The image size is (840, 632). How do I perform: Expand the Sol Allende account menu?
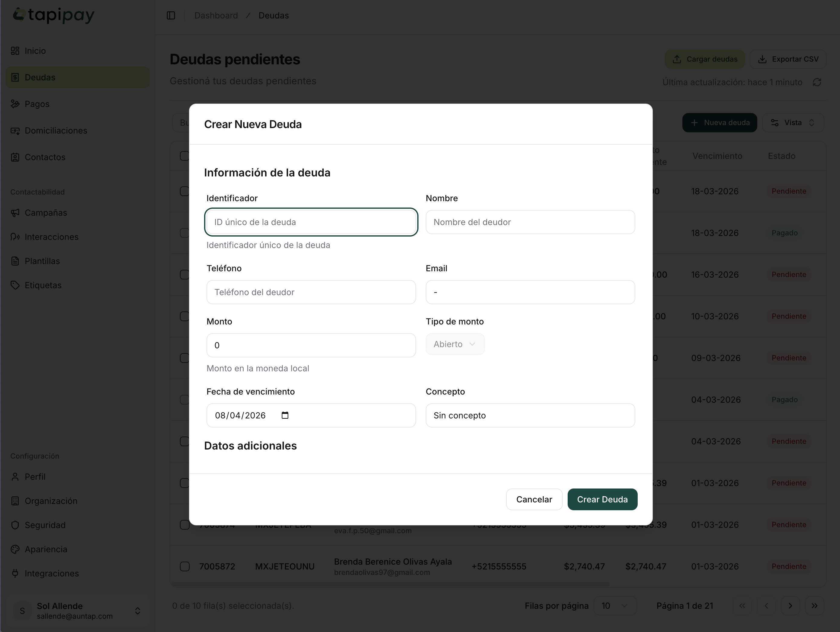pos(137,610)
